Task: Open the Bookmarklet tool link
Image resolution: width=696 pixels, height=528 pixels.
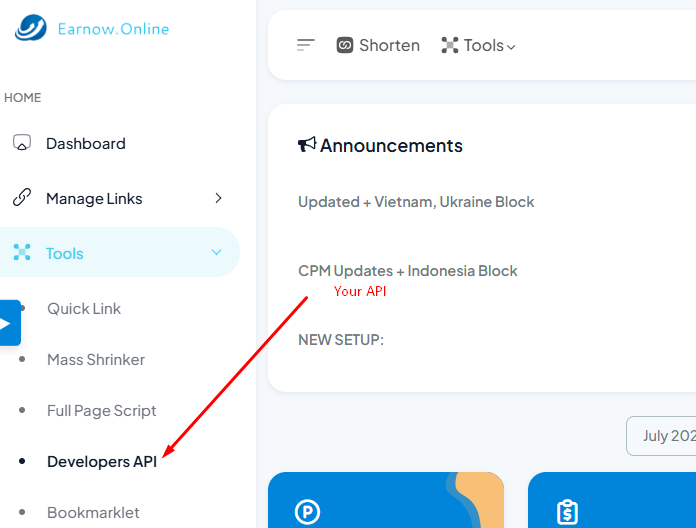Action: tap(93, 512)
